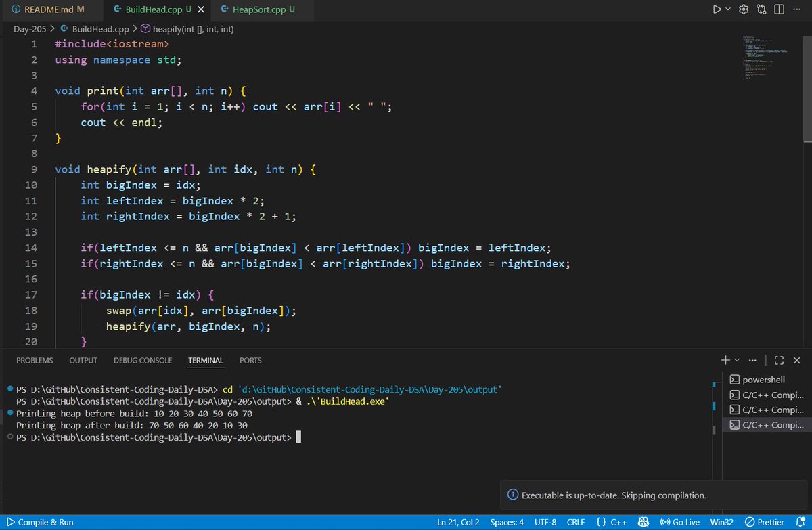Click Compile & Run in status bar
This screenshot has width=812, height=530.
tap(40, 523)
